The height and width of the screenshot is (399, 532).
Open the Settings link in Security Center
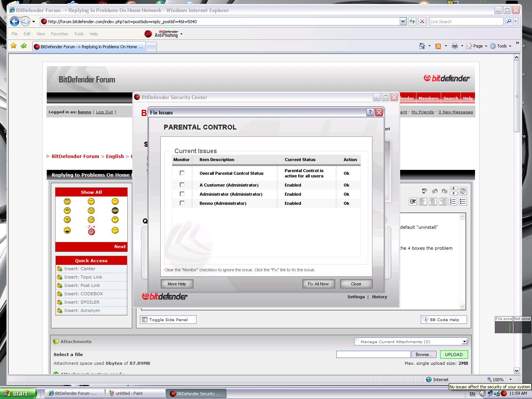click(x=356, y=297)
